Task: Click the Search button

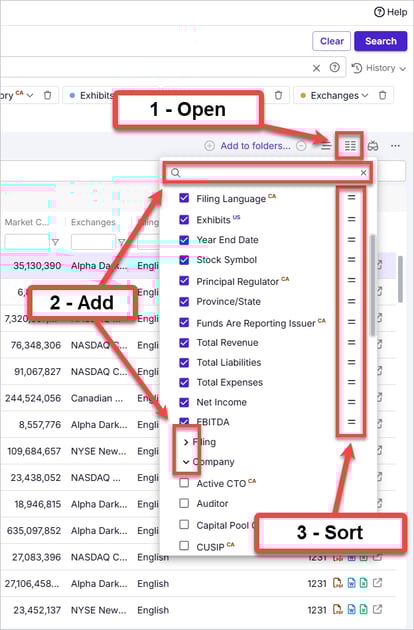Action: (x=381, y=41)
